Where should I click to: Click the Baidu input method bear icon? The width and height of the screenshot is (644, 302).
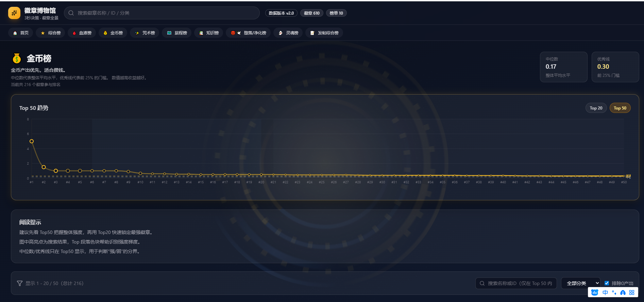click(x=595, y=292)
